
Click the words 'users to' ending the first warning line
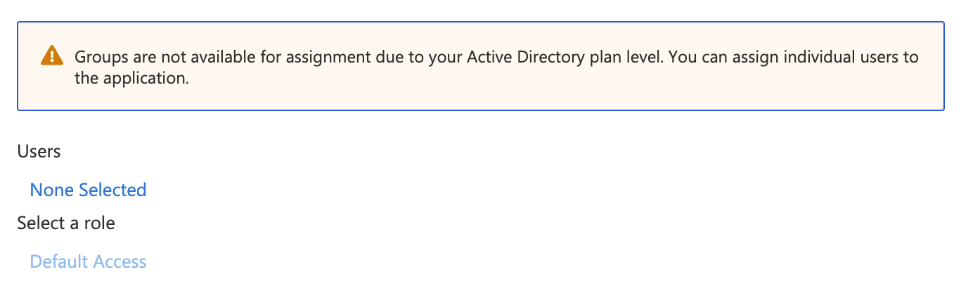click(x=890, y=57)
